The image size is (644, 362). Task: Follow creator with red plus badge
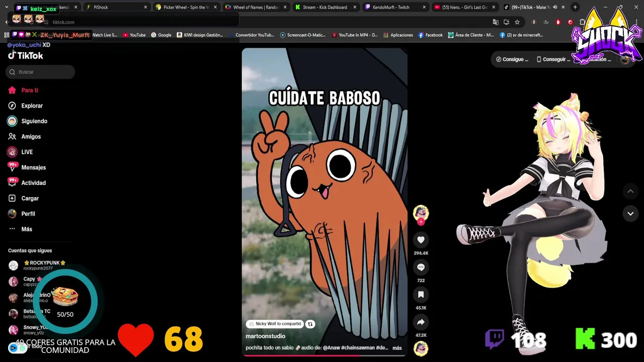click(x=421, y=222)
